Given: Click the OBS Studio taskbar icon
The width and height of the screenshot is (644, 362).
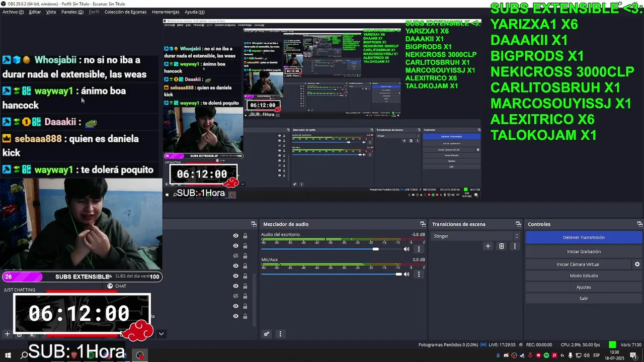Looking at the screenshot, I should pyautogui.click(x=139, y=355).
